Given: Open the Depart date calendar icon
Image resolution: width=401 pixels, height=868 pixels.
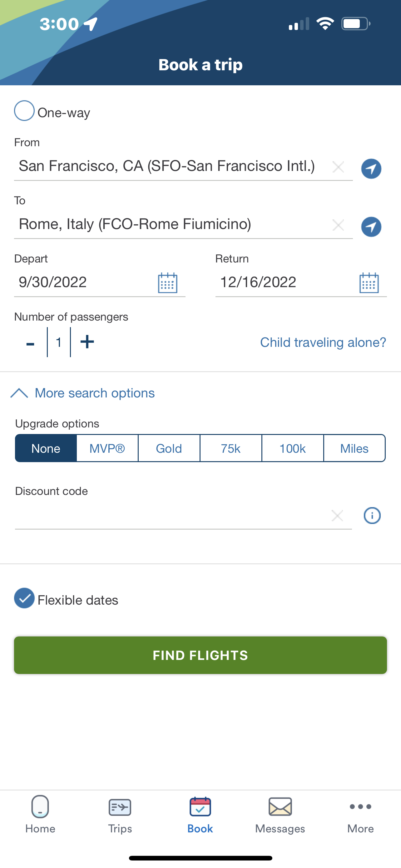Looking at the screenshot, I should pos(168,283).
